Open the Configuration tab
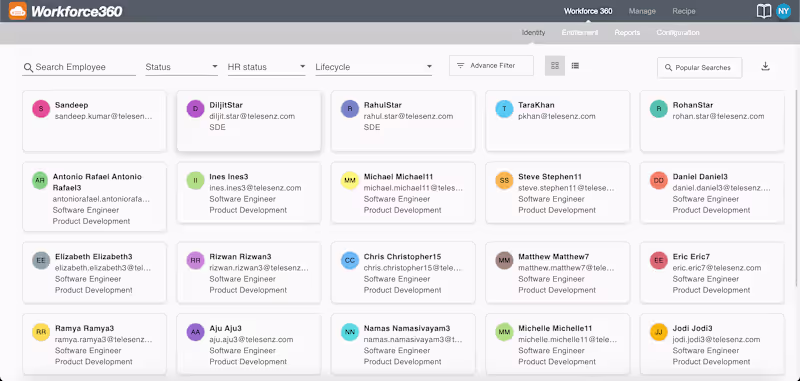The image size is (800, 381). tap(678, 33)
